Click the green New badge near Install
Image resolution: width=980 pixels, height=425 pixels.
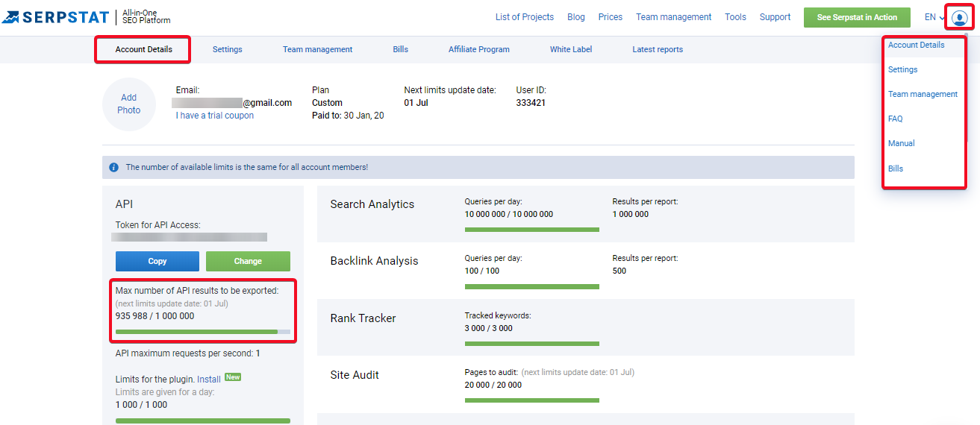pyautogui.click(x=233, y=377)
